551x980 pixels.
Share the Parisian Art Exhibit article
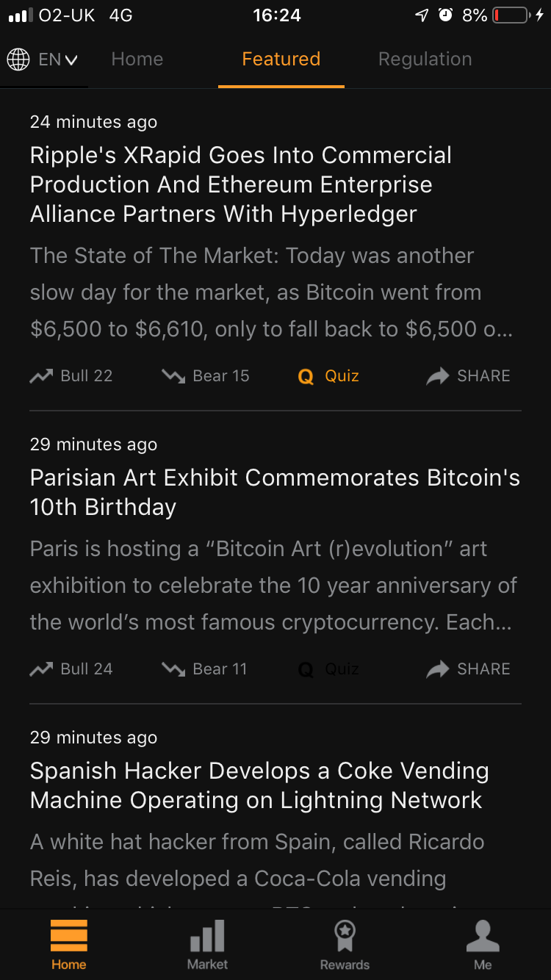[468, 669]
